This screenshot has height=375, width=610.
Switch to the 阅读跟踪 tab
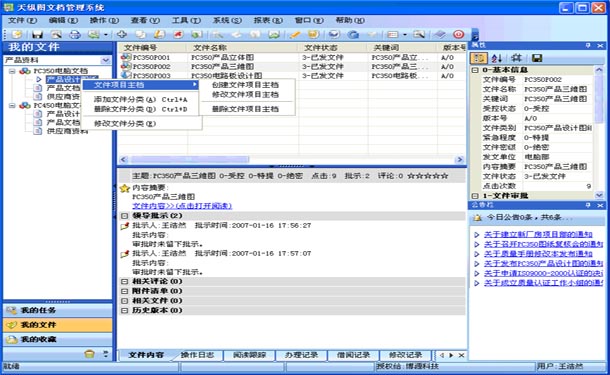point(249,355)
